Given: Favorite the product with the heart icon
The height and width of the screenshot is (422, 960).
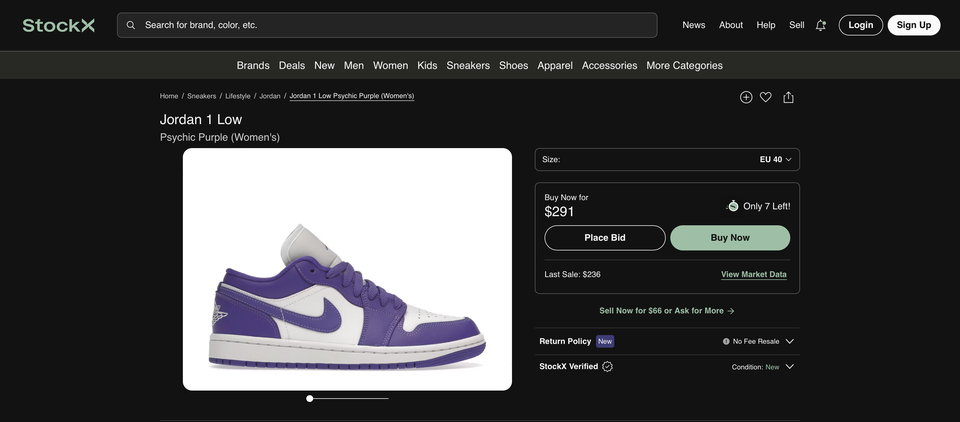Looking at the screenshot, I should 765,97.
